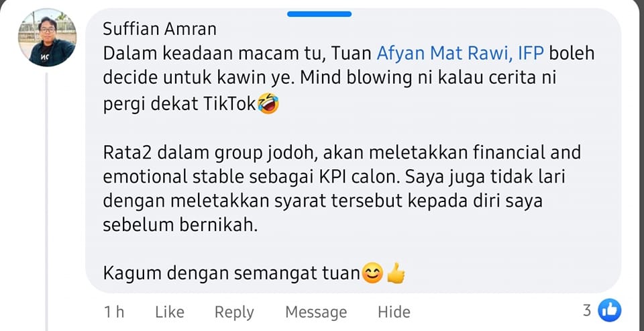Tap the yellow thumbs-up emoji
The width and height of the screenshot is (644, 331).
click(396, 273)
